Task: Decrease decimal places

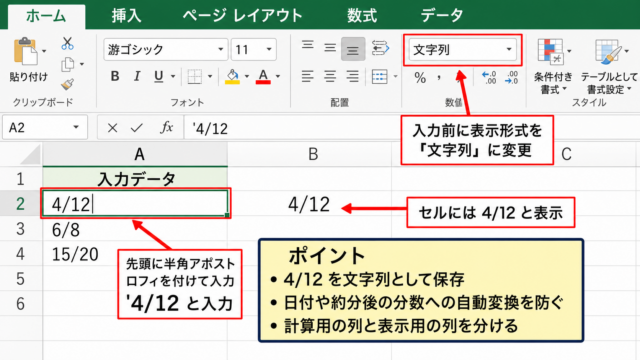Action: pyautogui.click(x=511, y=77)
